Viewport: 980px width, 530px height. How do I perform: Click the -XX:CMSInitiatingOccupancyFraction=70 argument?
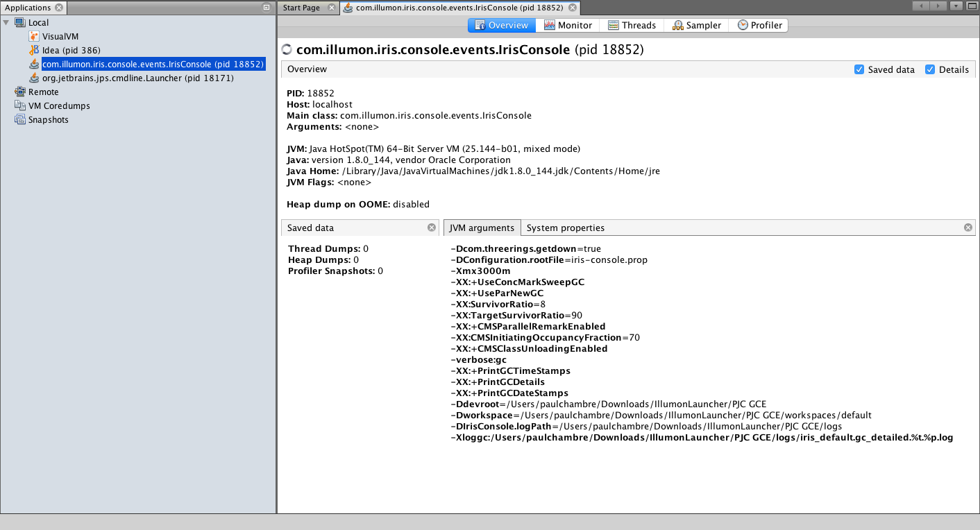point(546,337)
